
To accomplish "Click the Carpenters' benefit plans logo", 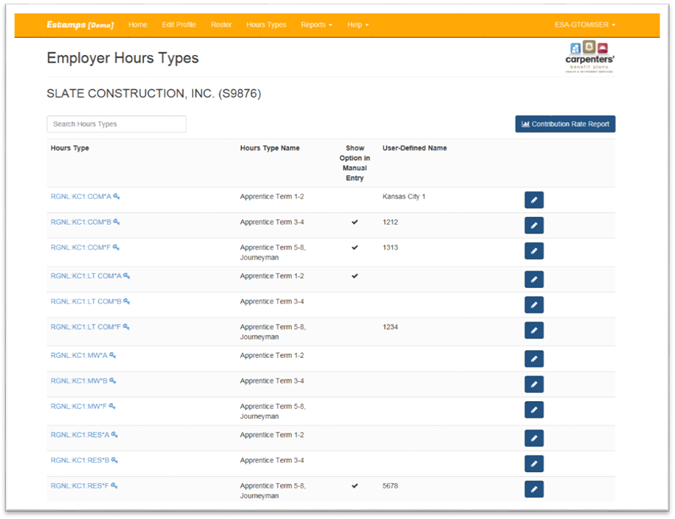I will coord(591,57).
